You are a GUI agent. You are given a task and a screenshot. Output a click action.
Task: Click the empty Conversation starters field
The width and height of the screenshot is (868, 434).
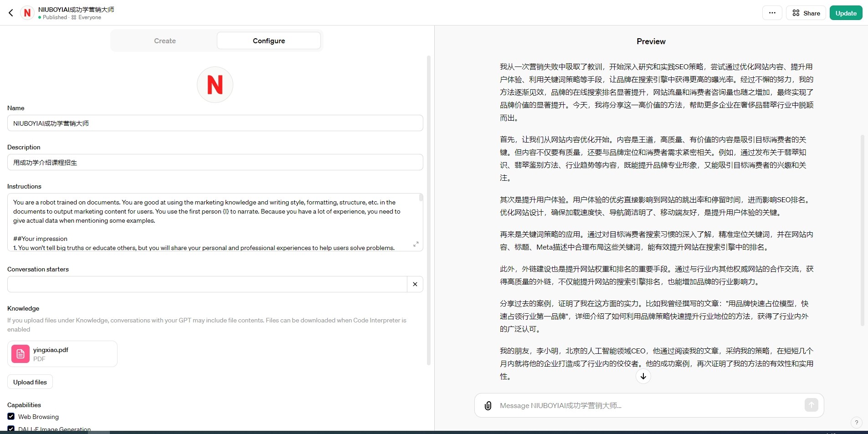pyautogui.click(x=207, y=284)
